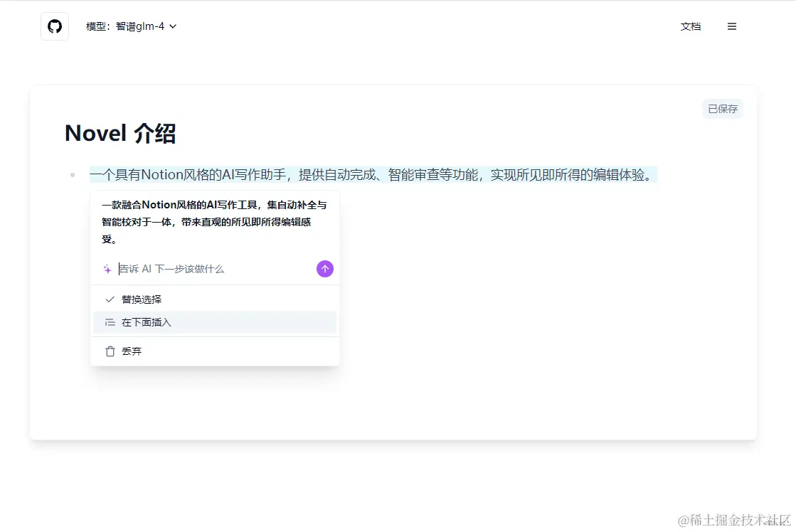Collapse the AI suggestion popup via the dropdown arrow
Image resolution: width=796 pixels, height=532 pixels.
172,26
